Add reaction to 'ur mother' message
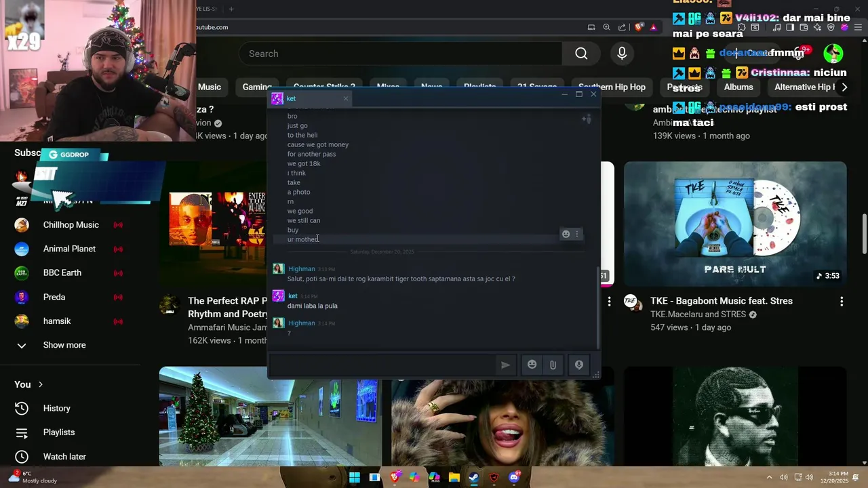 pyautogui.click(x=566, y=234)
